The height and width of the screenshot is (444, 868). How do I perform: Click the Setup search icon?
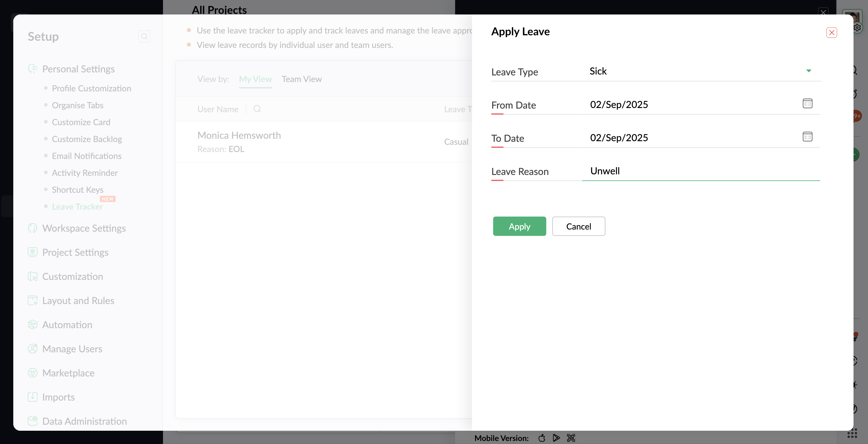click(x=144, y=36)
